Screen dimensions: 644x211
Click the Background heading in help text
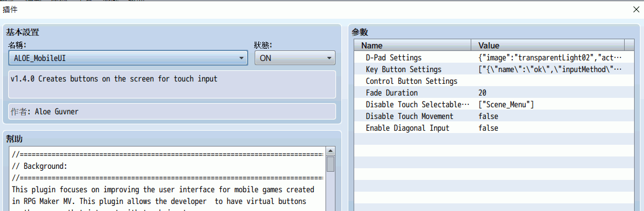tap(39, 166)
